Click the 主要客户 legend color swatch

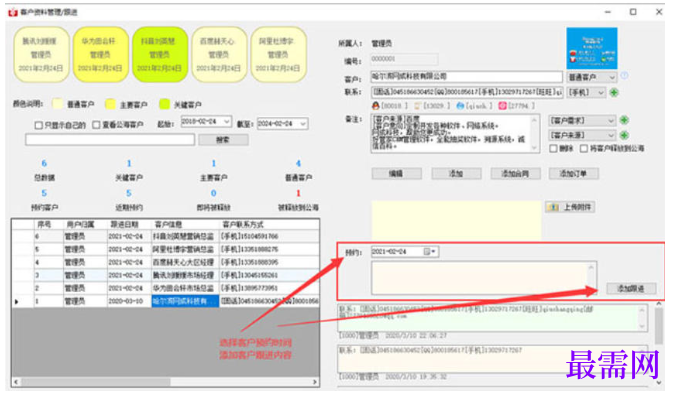pos(110,104)
